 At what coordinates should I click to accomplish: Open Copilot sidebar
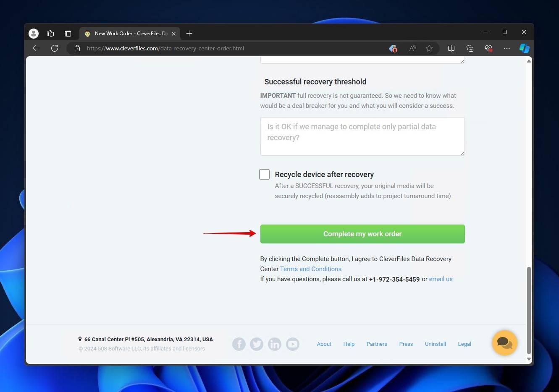(x=524, y=48)
